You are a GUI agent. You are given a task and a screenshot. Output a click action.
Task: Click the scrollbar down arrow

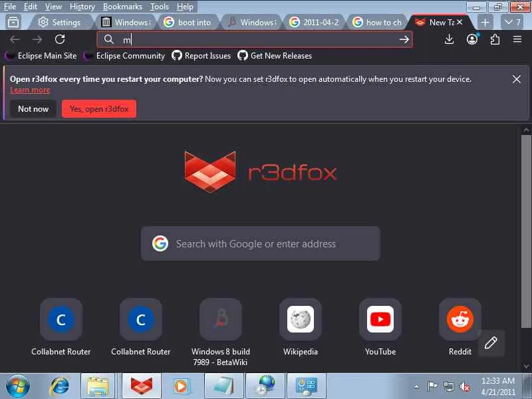[x=526, y=366]
